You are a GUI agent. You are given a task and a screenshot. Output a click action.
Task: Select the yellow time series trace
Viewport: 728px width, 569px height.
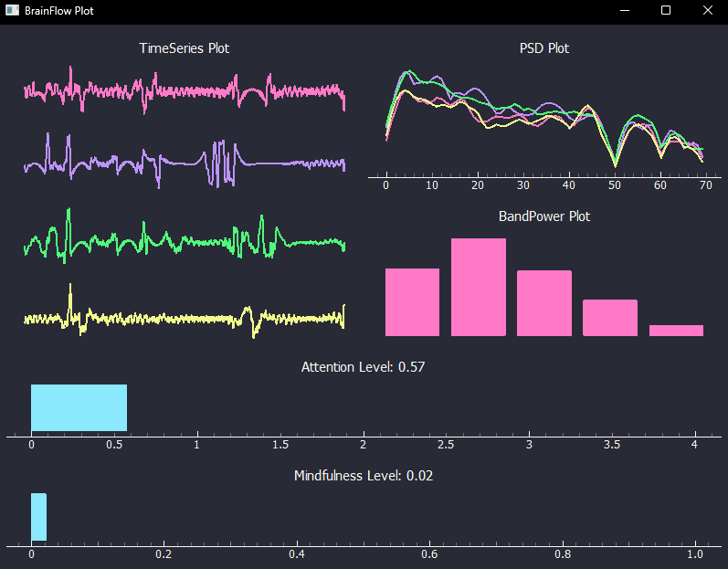[x=185, y=311]
